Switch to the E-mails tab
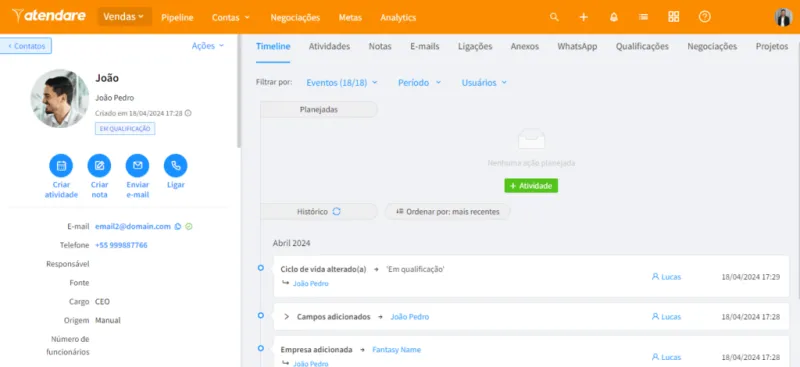The height and width of the screenshot is (367, 800). 424,46
